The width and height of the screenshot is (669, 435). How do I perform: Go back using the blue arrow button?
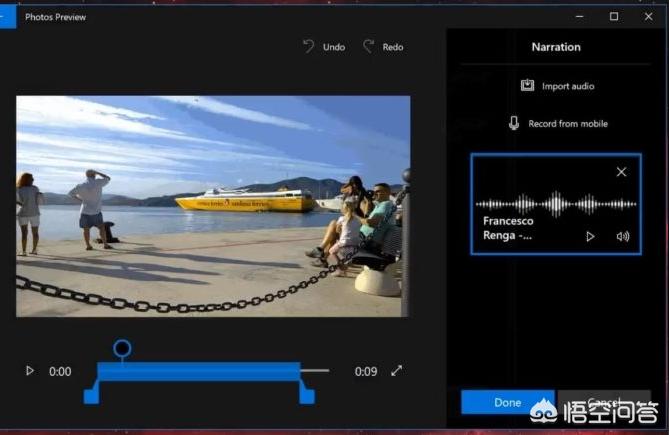7,17
